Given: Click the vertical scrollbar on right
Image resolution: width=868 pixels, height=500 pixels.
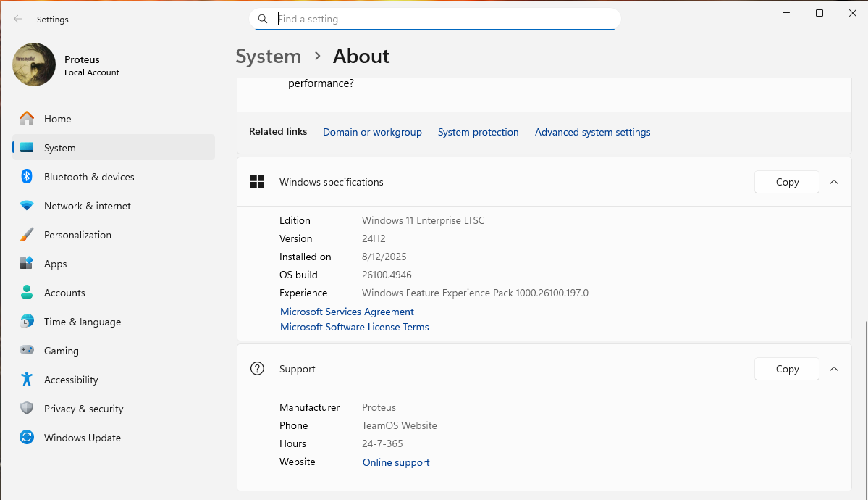Looking at the screenshot, I should pyautogui.click(x=865, y=409).
